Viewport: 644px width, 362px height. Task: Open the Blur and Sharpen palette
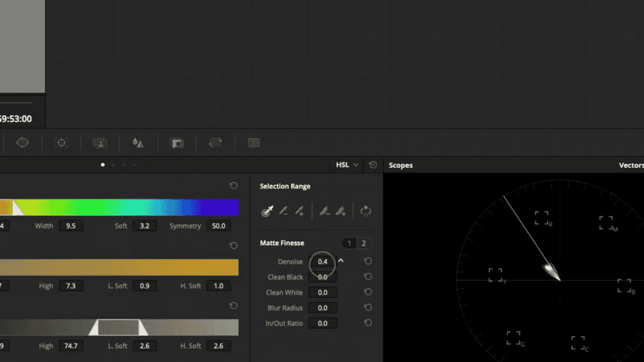click(138, 143)
